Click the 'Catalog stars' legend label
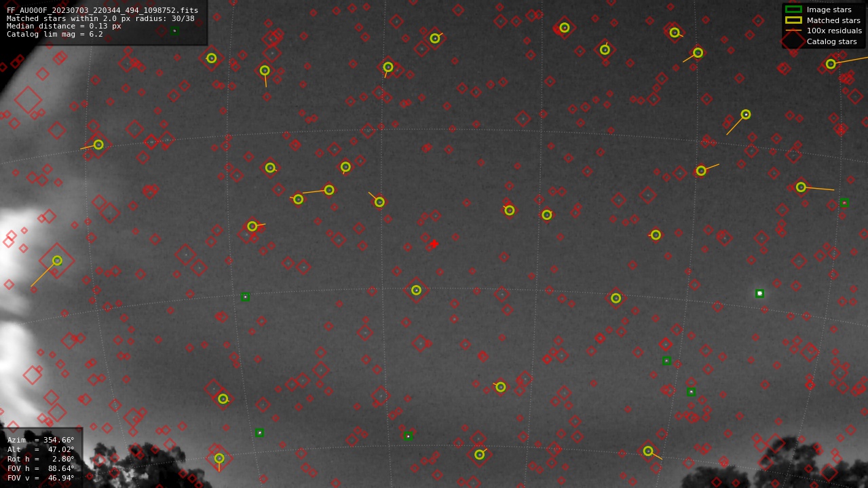 point(831,41)
